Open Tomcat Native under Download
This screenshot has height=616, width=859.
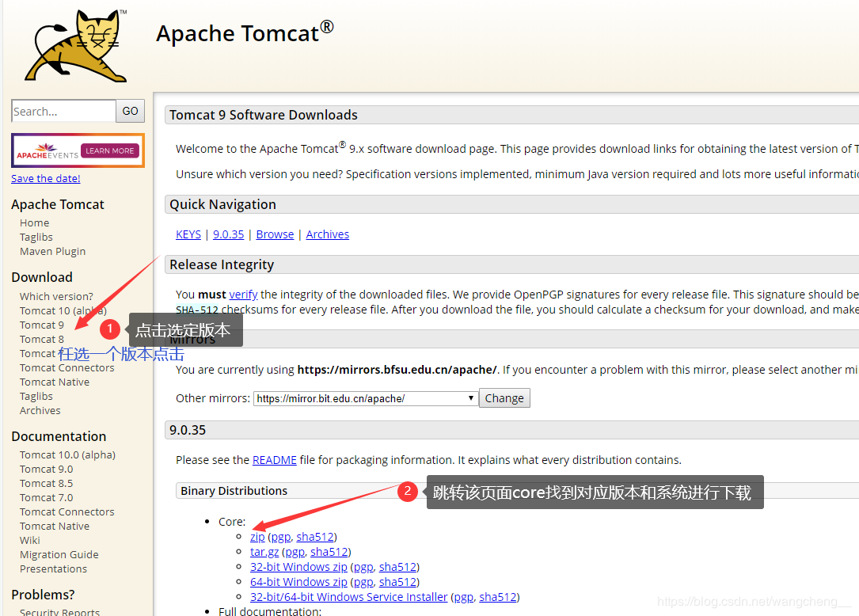55,382
